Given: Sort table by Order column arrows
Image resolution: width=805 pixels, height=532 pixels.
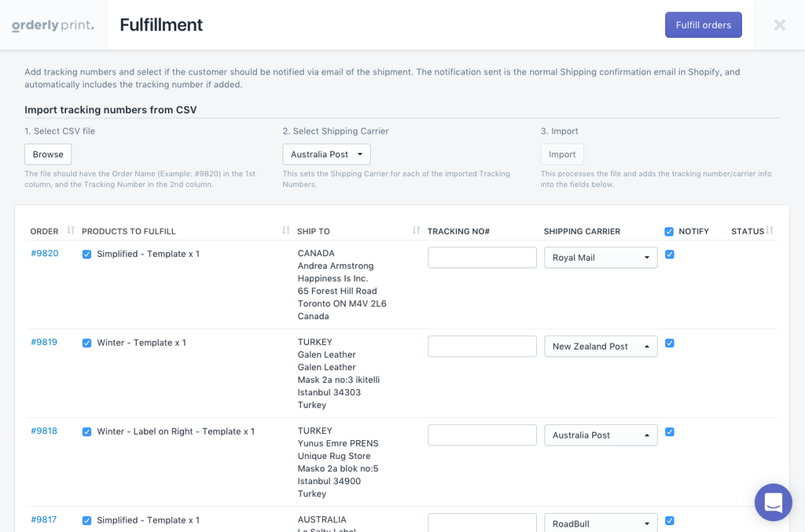Looking at the screenshot, I should 71,230.
